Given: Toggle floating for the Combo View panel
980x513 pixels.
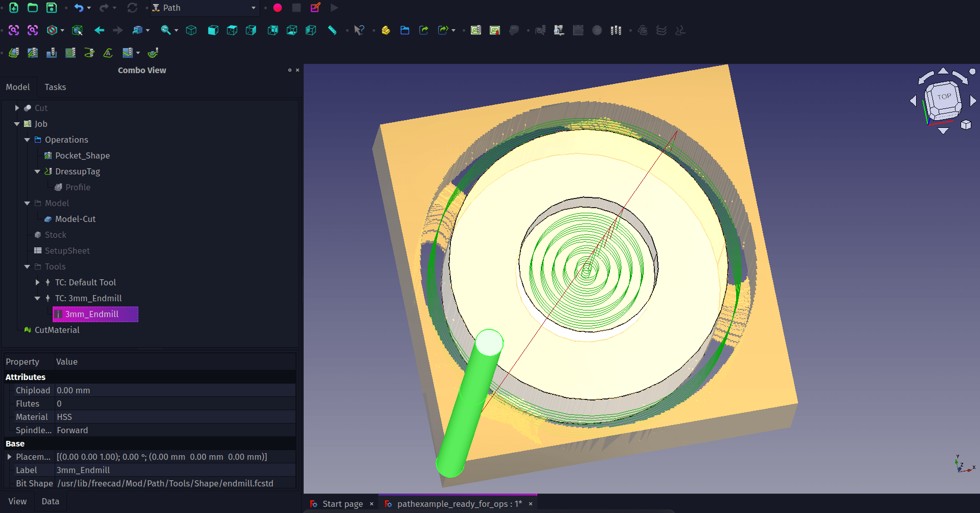Looking at the screenshot, I should 289,70.
